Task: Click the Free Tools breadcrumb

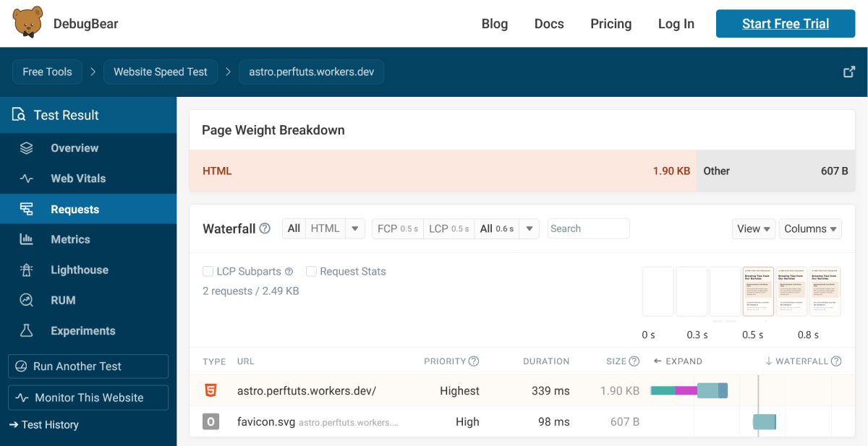Action: [x=47, y=72]
